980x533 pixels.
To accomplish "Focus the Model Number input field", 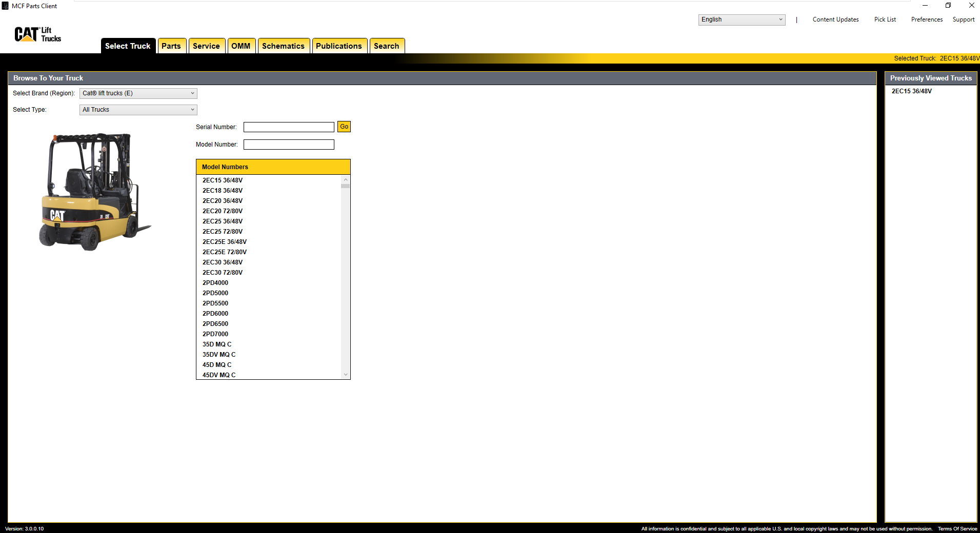I will click(289, 145).
